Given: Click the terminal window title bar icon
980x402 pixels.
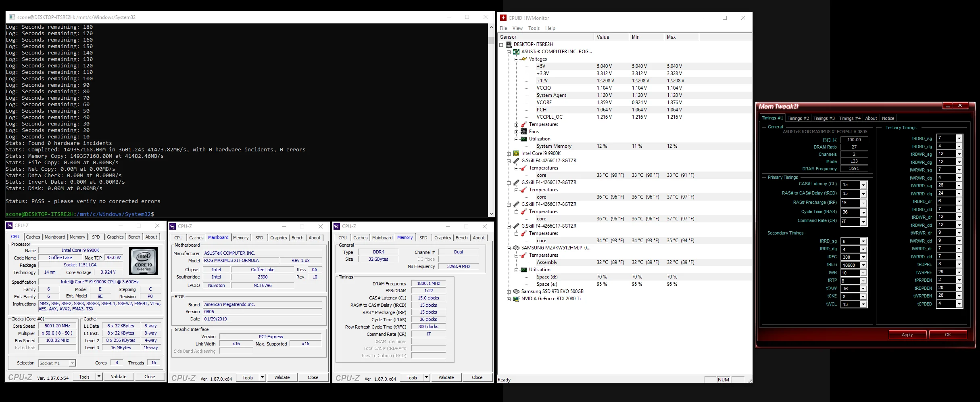Looking at the screenshot, I should 12,17.
